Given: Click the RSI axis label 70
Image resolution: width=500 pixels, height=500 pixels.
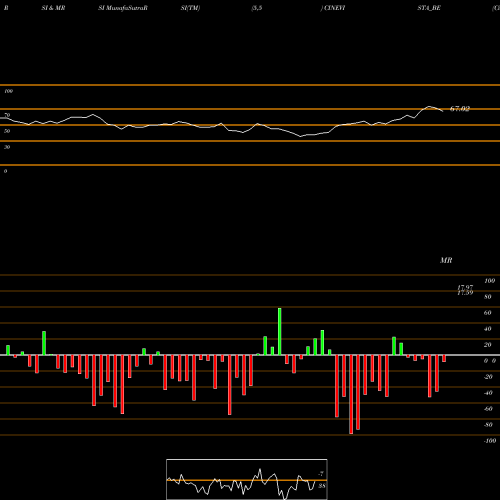Looking at the screenshot, I should click(7, 115).
